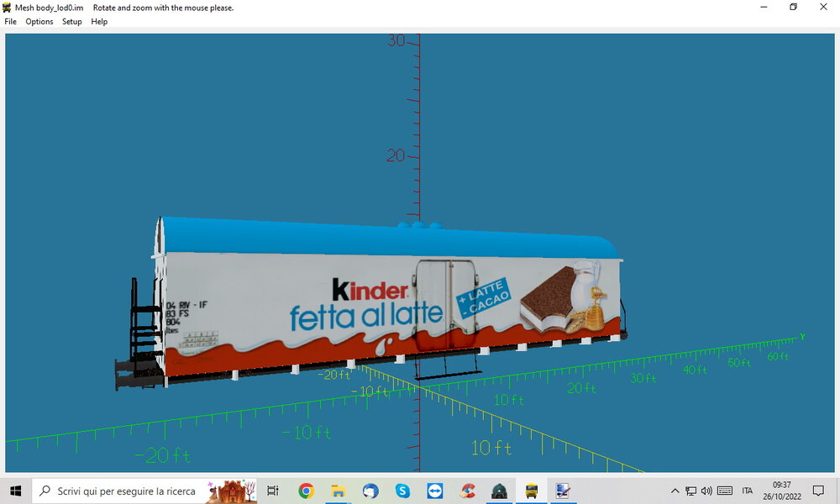The height and width of the screenshot is (504, 840).
Task: Show hidden system tray icons
Action: pos(675,491)
